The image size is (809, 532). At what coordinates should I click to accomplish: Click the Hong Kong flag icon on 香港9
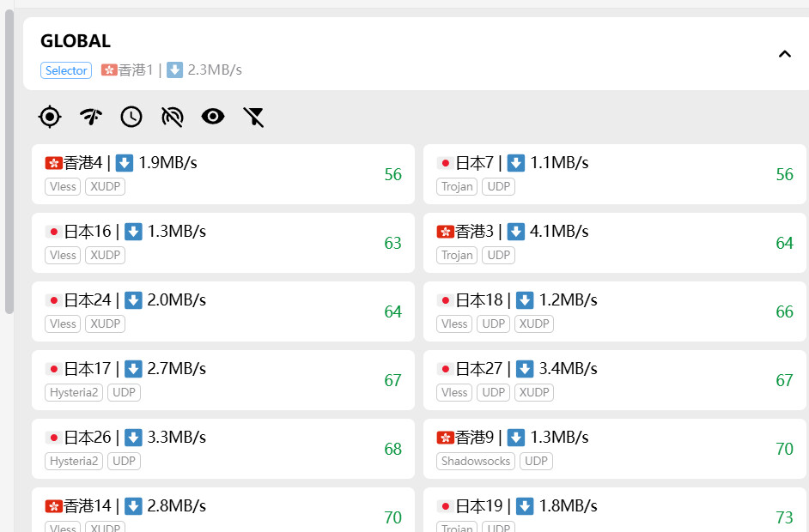click(x=445, y=438)
